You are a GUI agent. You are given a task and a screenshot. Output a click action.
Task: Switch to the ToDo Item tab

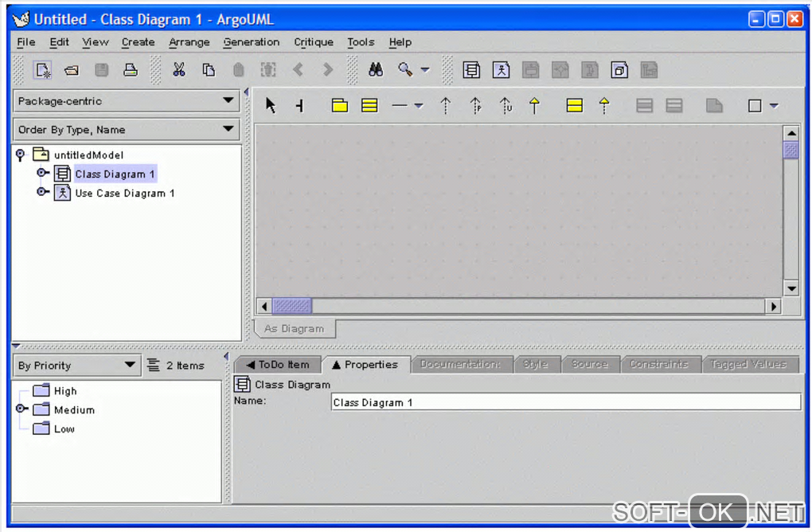(278, 365)
